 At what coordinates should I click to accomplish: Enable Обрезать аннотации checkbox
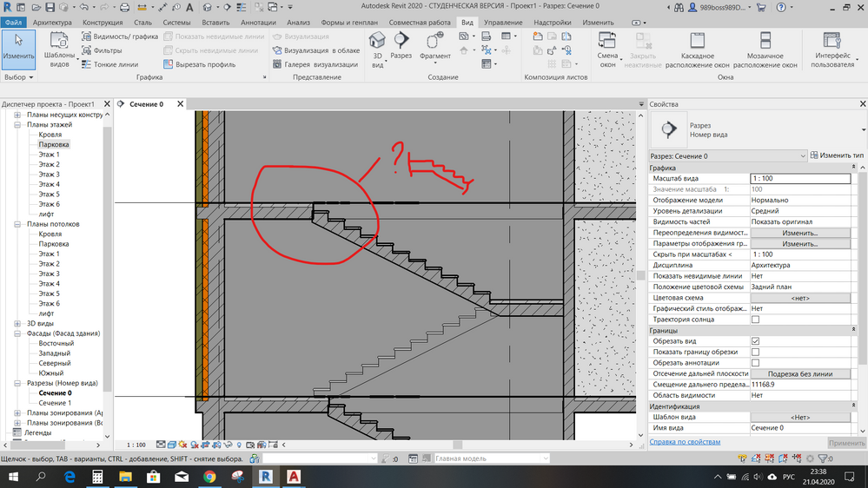(x=755, y=362)
